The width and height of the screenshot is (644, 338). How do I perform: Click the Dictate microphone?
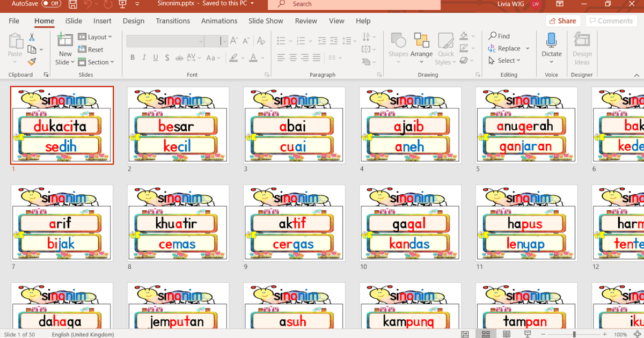tap(551, 46)
